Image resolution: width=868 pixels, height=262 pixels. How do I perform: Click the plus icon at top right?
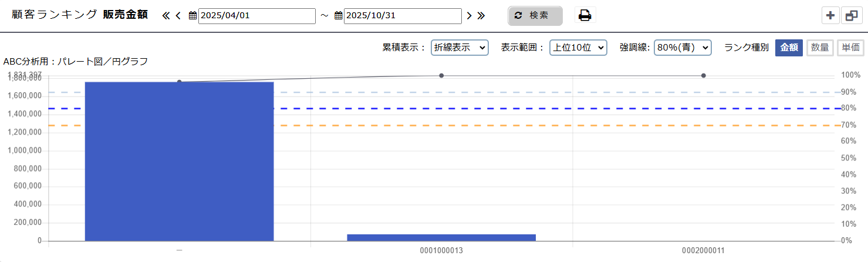[x=830, y=16]
